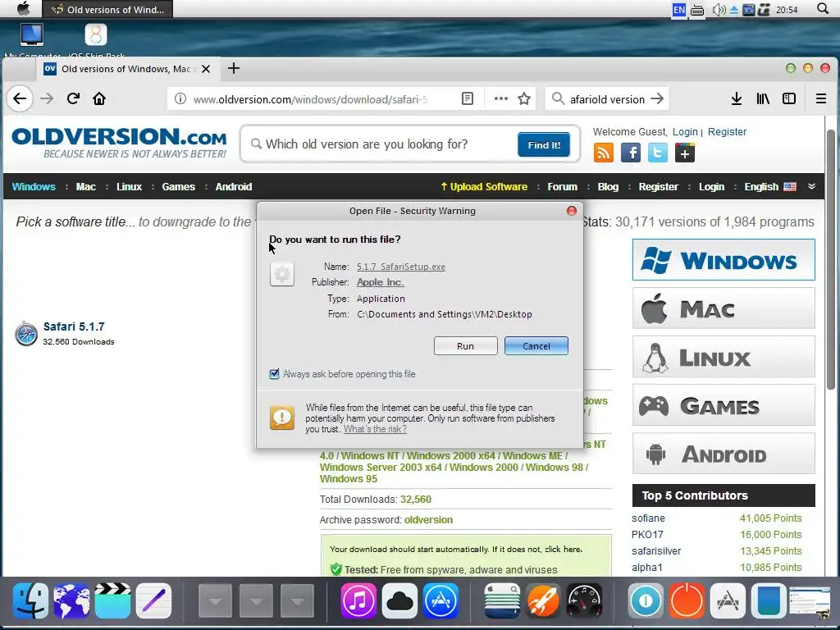Viewport: 840px width, 630px height.
Task: Expand the navigation bar chevron
Action: point(811,186)
